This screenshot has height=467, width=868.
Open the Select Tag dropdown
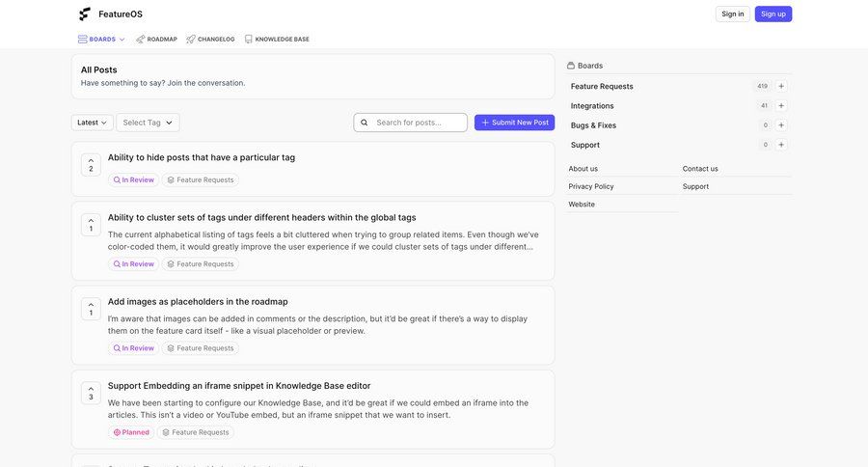[148, 123]
